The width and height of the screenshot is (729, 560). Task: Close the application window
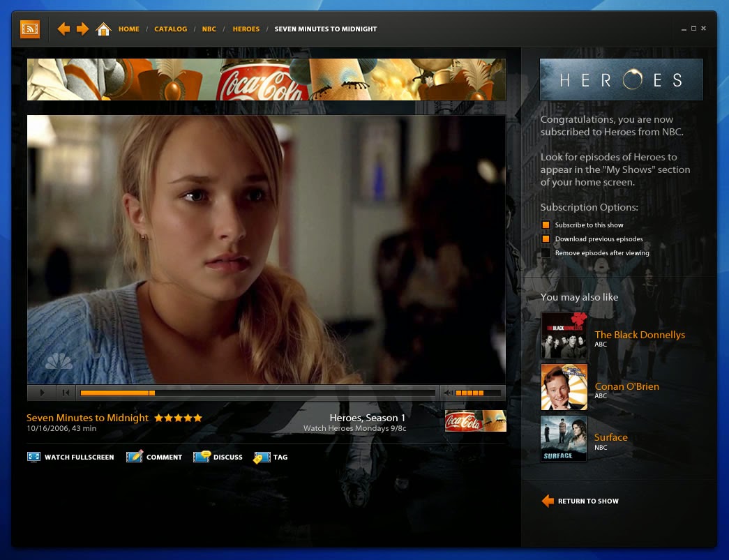tap(703, 29)
